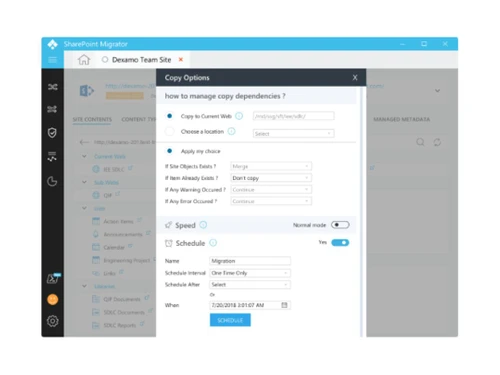Open the hamburger menu icon
Image resolution: width=500 pixels, height=375 pixels.
point(52,60)
